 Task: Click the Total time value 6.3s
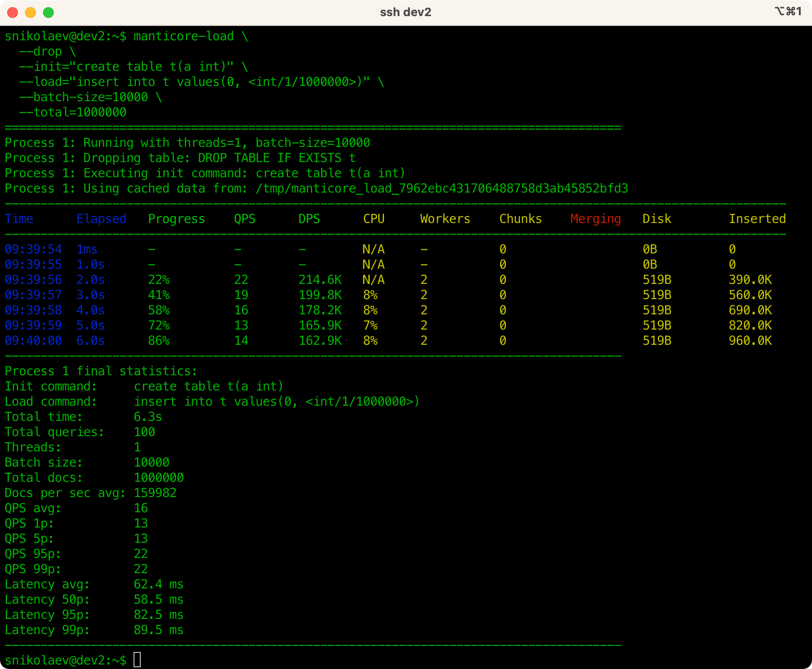[x=148, y=417]
